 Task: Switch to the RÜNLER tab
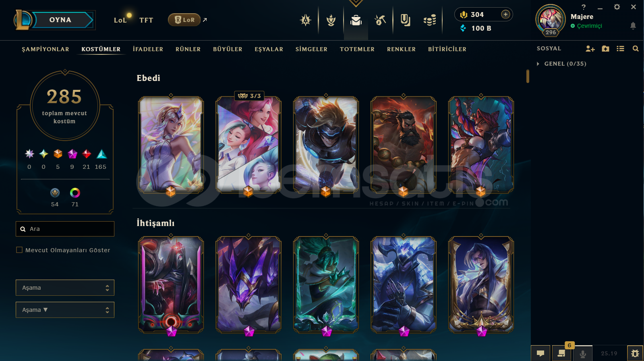[188, 49]
